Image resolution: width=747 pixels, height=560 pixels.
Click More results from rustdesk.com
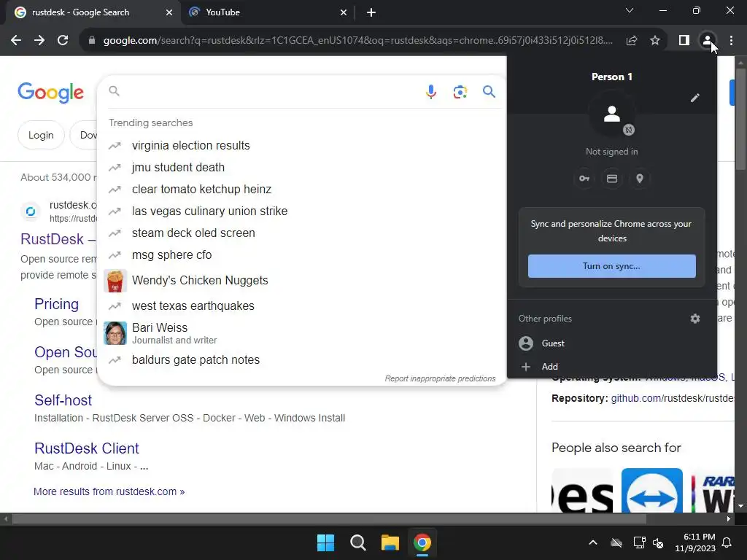[109, 491]
